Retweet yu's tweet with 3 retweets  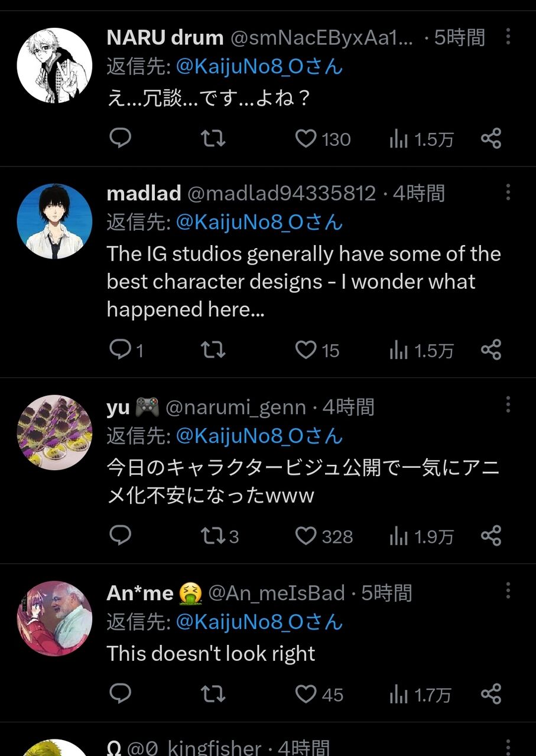(220, 536)
